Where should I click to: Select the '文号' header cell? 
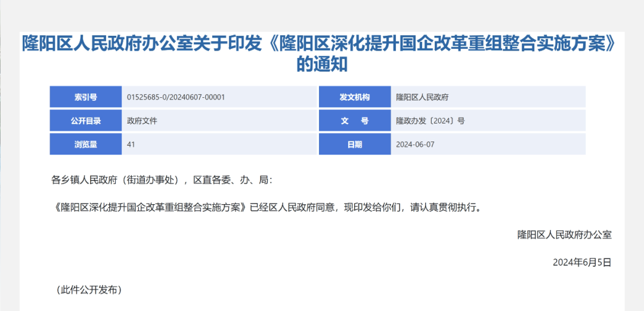pos(355,121)
